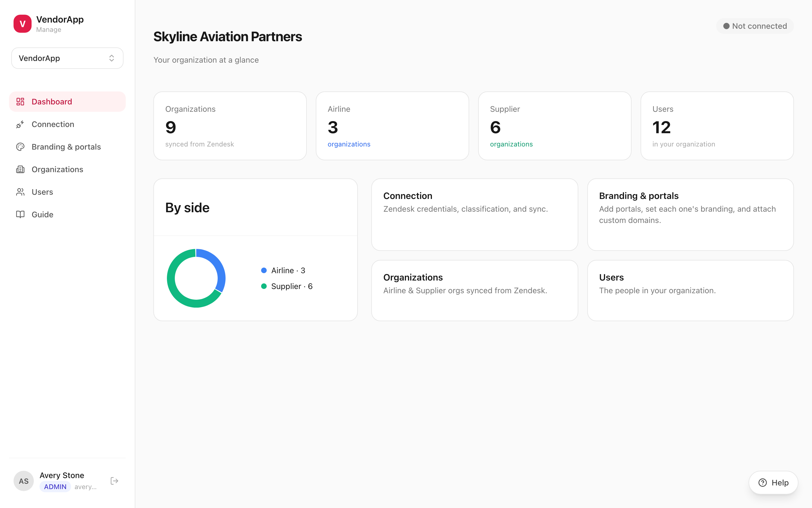Click the blue Airline legend dot

264,270
